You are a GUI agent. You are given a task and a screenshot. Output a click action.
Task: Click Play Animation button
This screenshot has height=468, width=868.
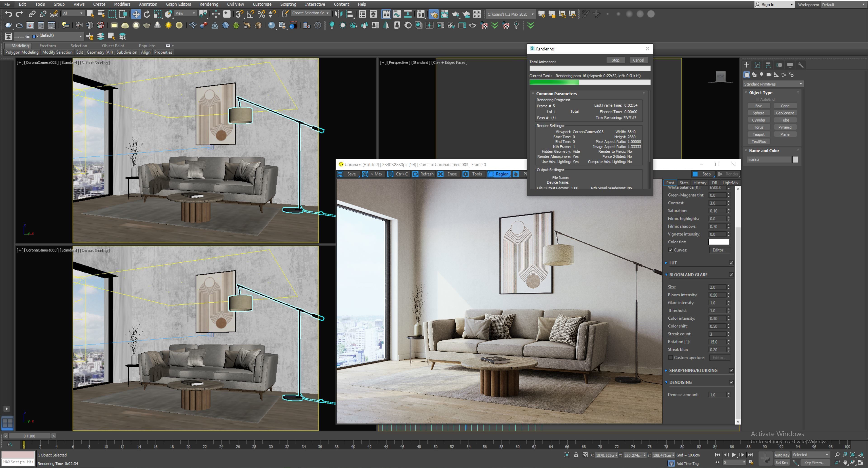[x=734, y=455]
